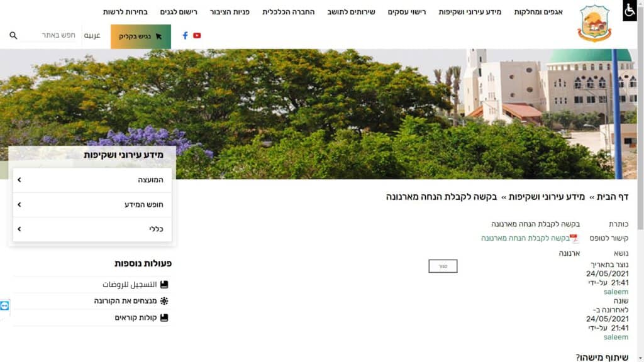Click the municipality logo emblem
This screenshot has height=362, width=644.
tap(594, 23)
